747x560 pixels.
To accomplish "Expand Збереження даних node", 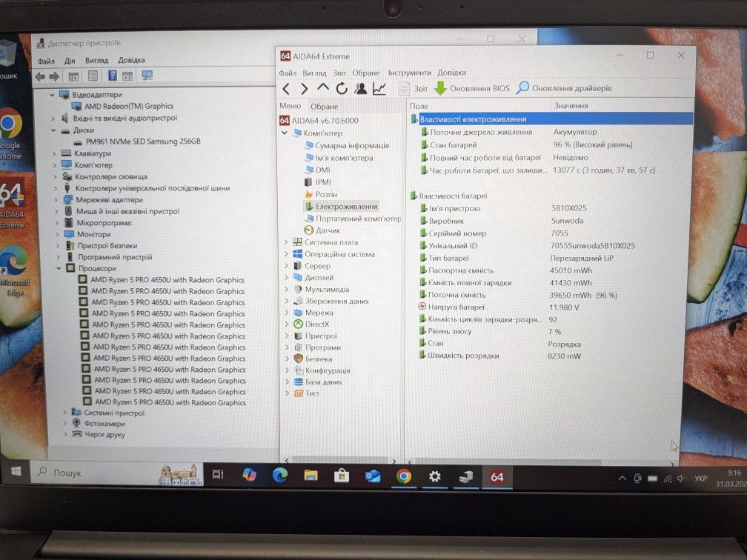I will coord(287,301).
